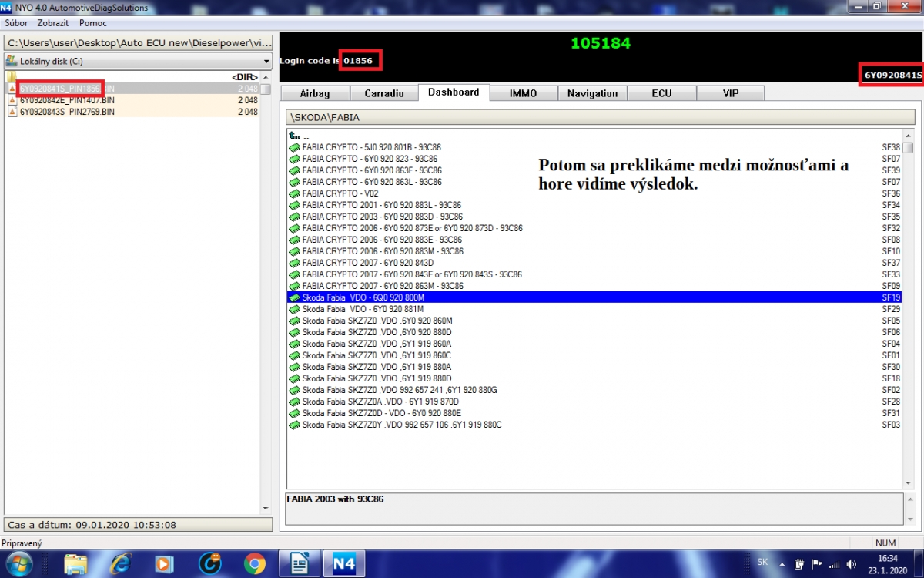The image size is (924, 578).
Task: Select 'Skoda Fabia SKZ7Z0 ,VDO ,6Y0 920 880D'
Action: [594, 332]
